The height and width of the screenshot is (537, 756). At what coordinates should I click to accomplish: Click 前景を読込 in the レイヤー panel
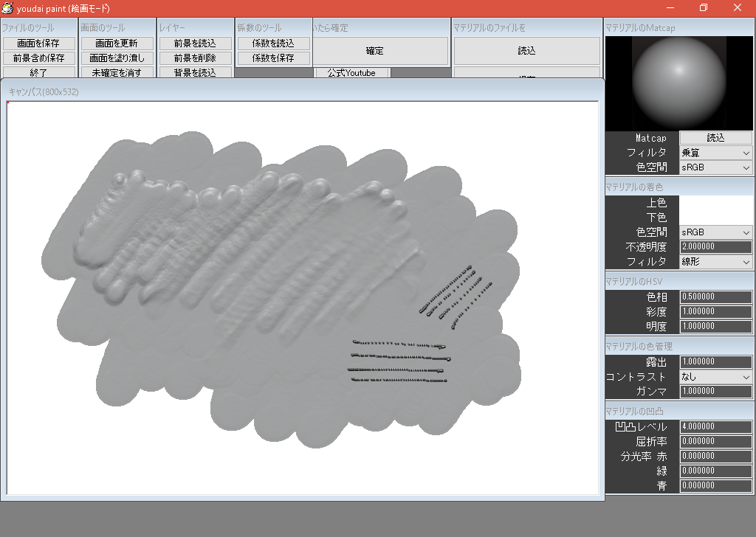pyautogui.click(x=195, y=43)
